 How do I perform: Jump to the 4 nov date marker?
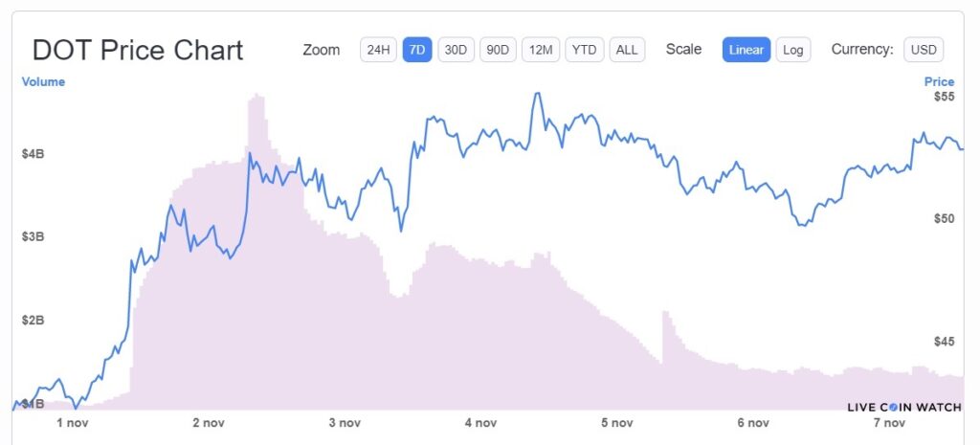coord(480,423)
